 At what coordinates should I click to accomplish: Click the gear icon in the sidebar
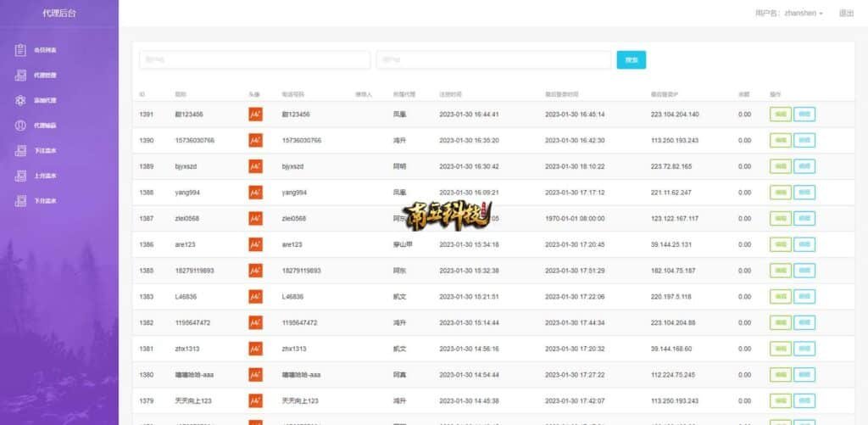click(x=20, y=100)
